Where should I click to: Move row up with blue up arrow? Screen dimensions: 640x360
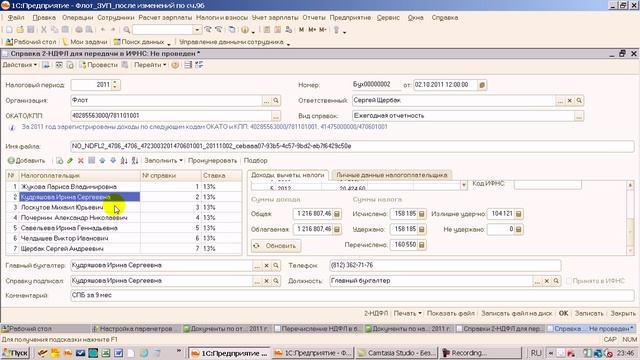coord(102,161)
